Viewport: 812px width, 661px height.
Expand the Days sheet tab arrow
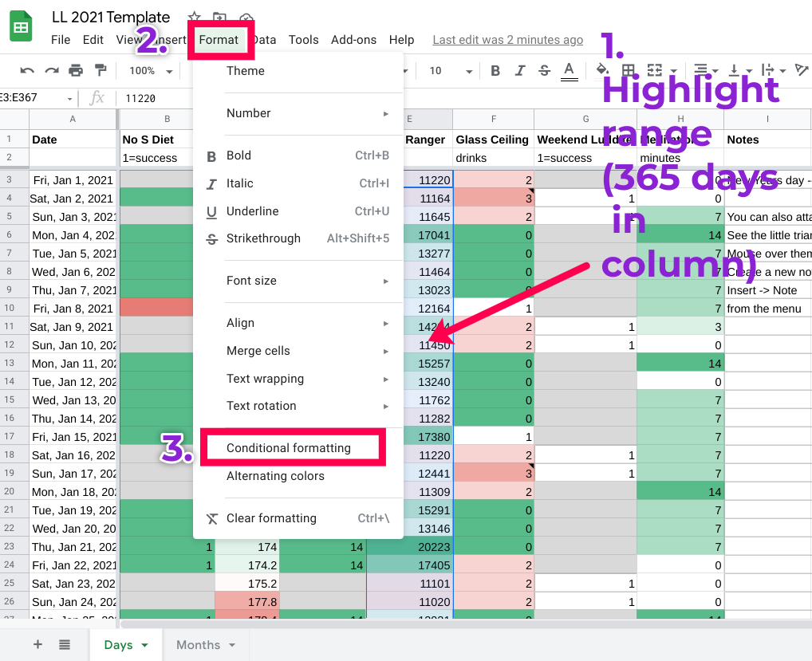145,645
